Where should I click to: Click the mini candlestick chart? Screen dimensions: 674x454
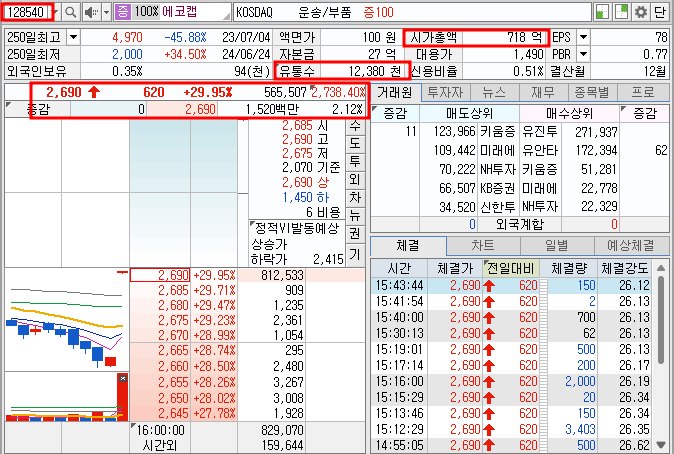(x=67, y=319)
